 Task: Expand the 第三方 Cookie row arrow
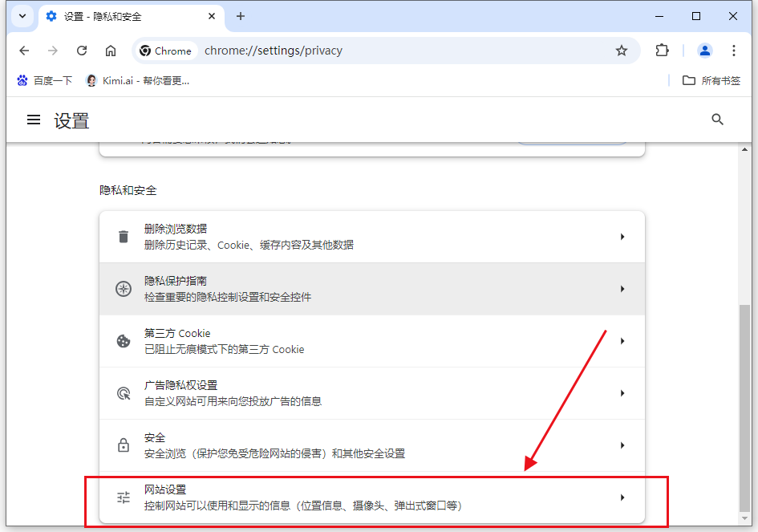pyautogui.click(x=622, y=342)
